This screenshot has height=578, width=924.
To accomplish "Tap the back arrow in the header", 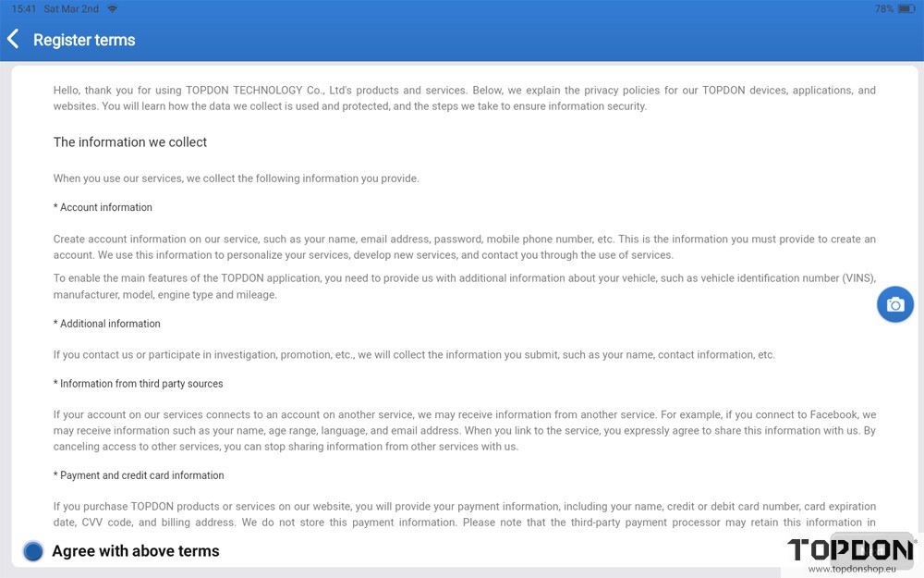I will coord(13,39).
